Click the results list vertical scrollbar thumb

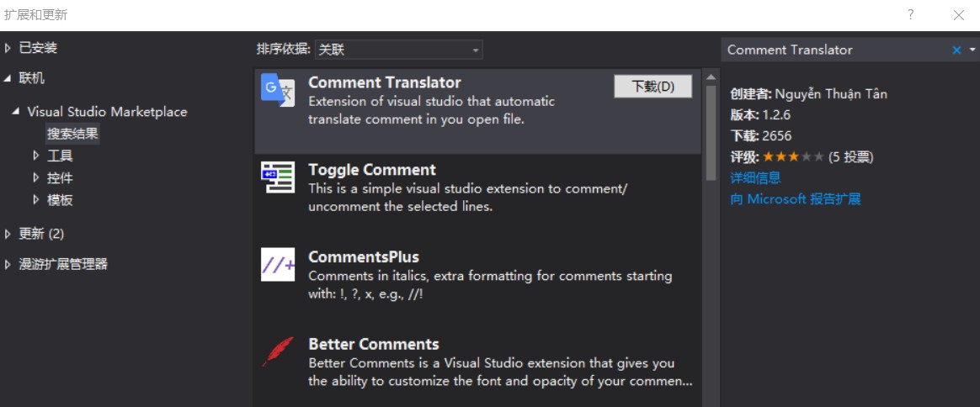711,133
